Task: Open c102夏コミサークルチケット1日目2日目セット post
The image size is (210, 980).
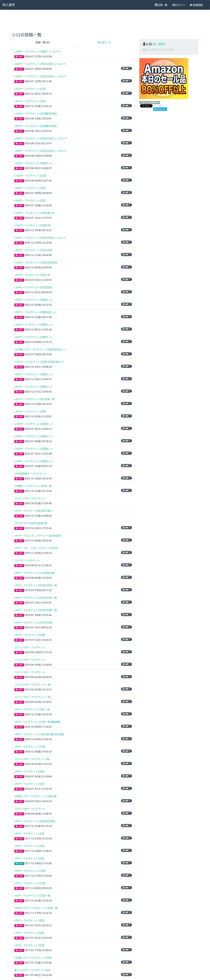Action: 40,349
